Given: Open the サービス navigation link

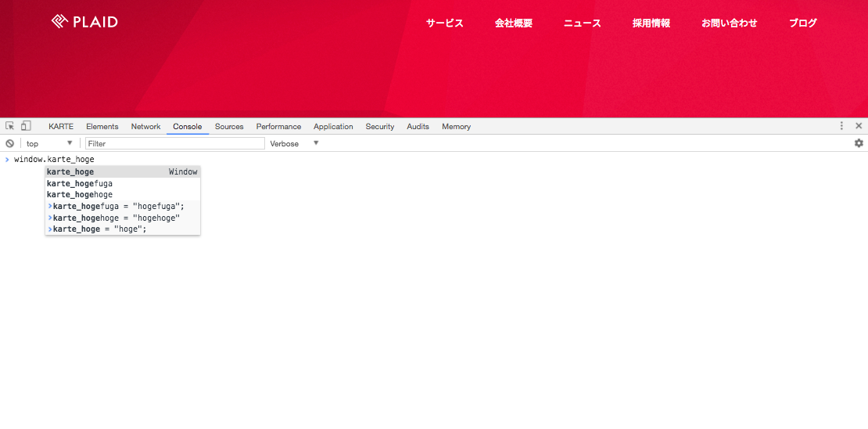Looking at the screenshot, I should point(444,23).
